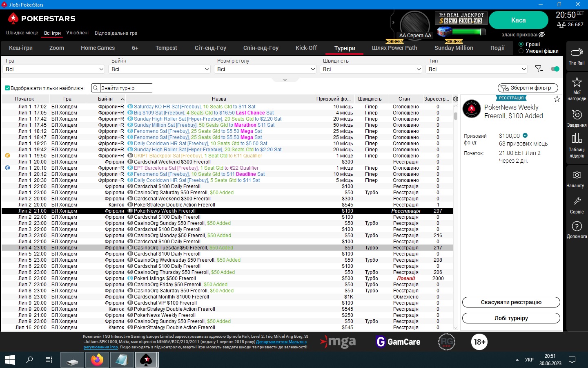Viewport: 588px width, 368px height.
Task: Click the MGA logo in footer
Action: [338, 342]
